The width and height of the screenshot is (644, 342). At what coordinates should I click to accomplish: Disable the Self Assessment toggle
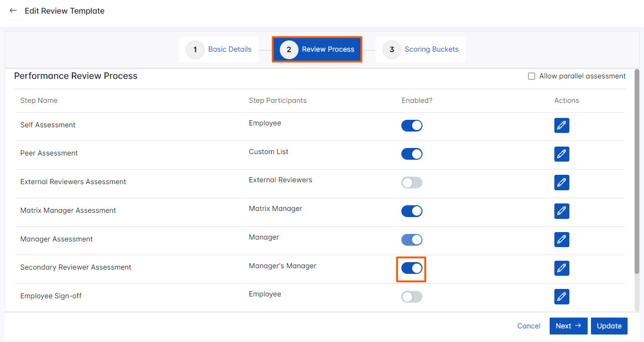coord(412,125)
